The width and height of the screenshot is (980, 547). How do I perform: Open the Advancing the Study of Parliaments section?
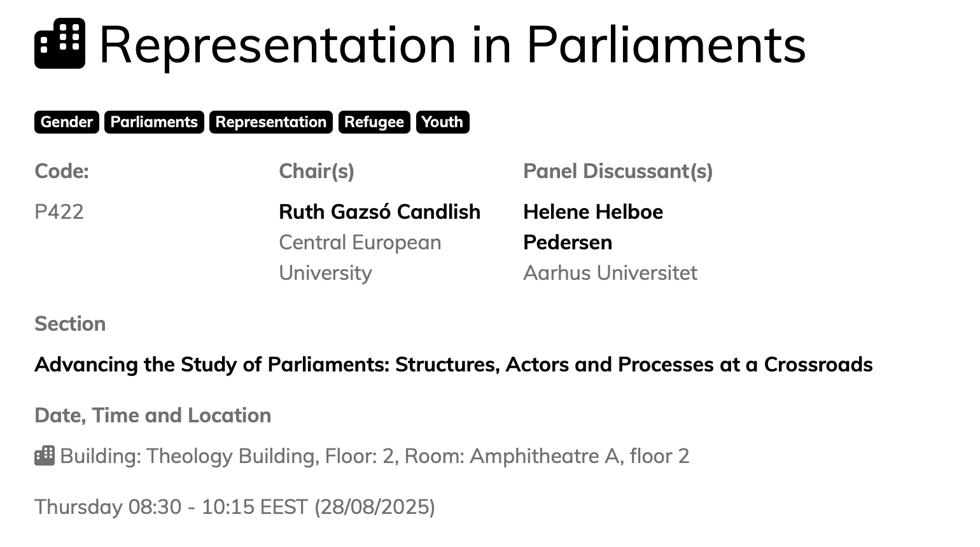point(453,364)
